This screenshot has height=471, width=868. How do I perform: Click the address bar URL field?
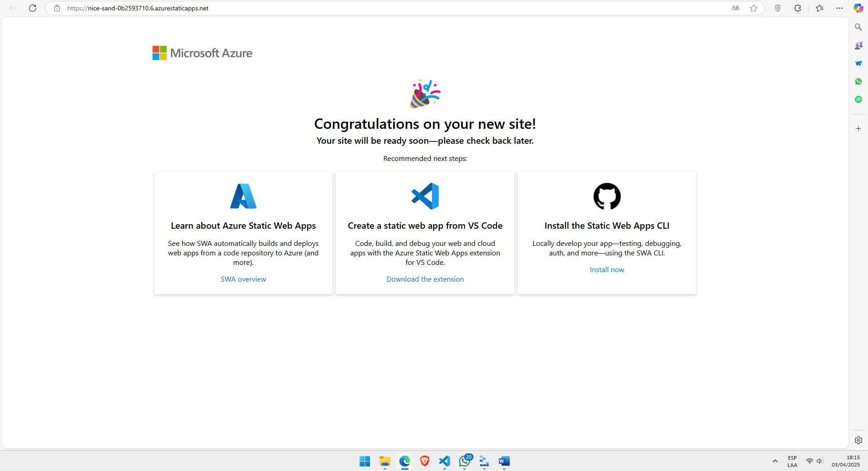tap(362, 8)
